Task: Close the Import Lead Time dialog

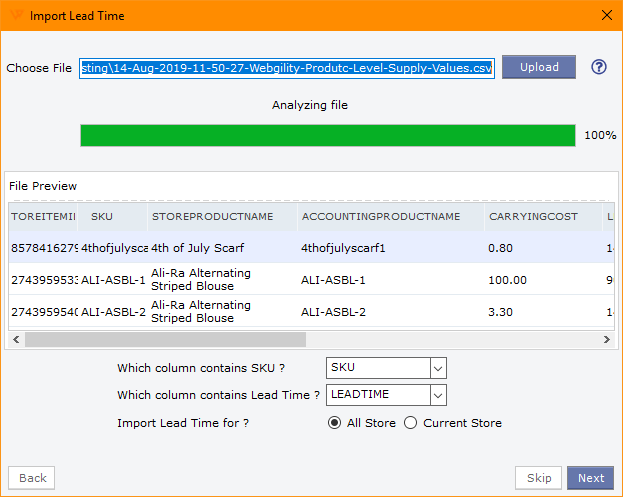Action: click(x=605, y=15)
